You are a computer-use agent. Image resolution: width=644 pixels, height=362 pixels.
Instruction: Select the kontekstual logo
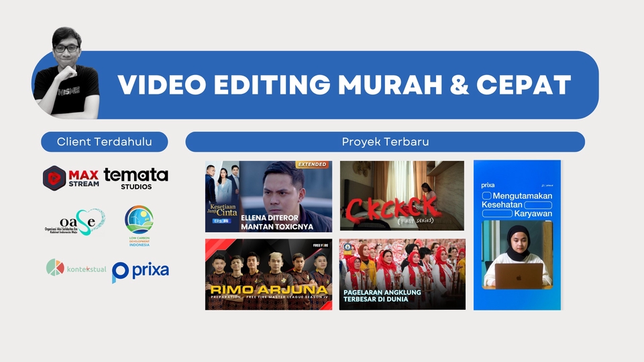point(76,267)
